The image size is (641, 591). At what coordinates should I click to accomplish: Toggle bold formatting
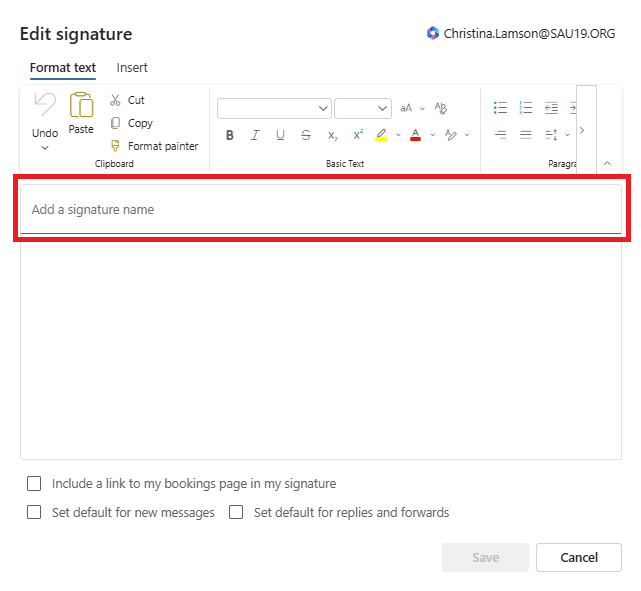[230, 135]
